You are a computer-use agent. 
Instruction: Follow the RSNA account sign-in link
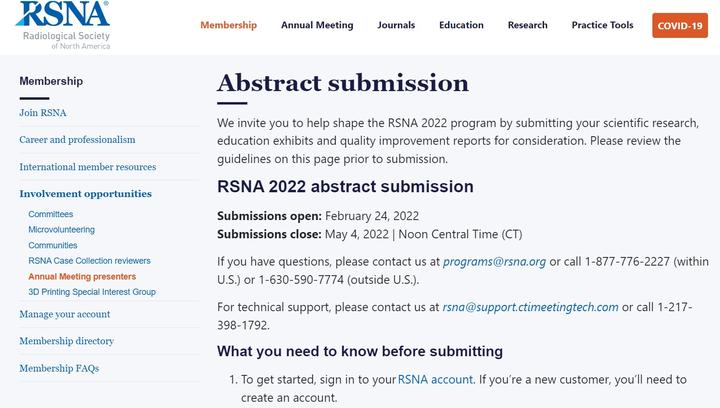click(435, 380)
